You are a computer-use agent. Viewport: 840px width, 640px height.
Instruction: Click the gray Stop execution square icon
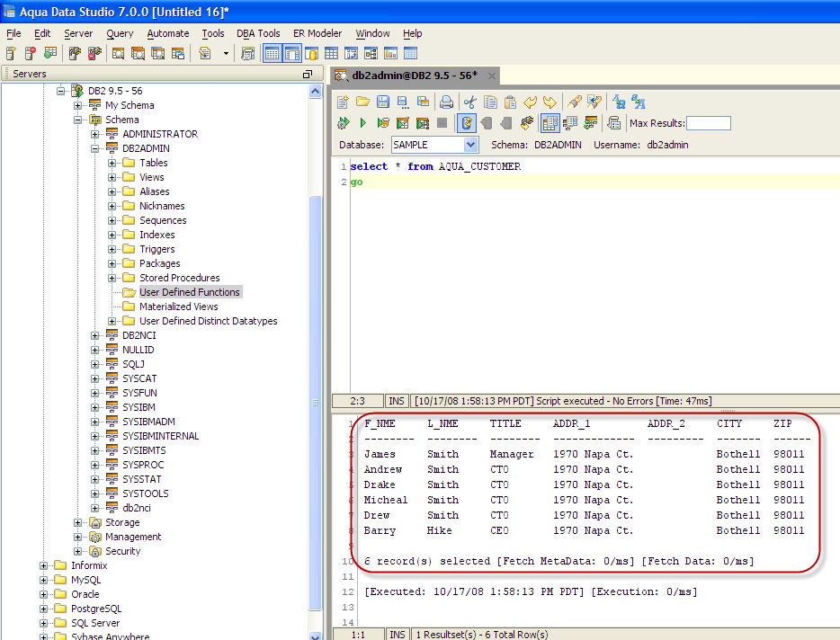pyautogui.click(x=442, y=123)
